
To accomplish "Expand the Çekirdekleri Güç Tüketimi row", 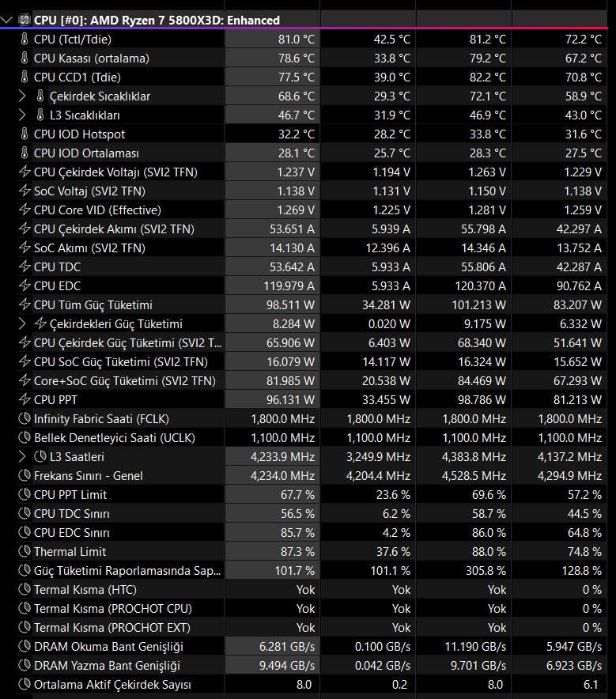I will (x=23, y=323).
